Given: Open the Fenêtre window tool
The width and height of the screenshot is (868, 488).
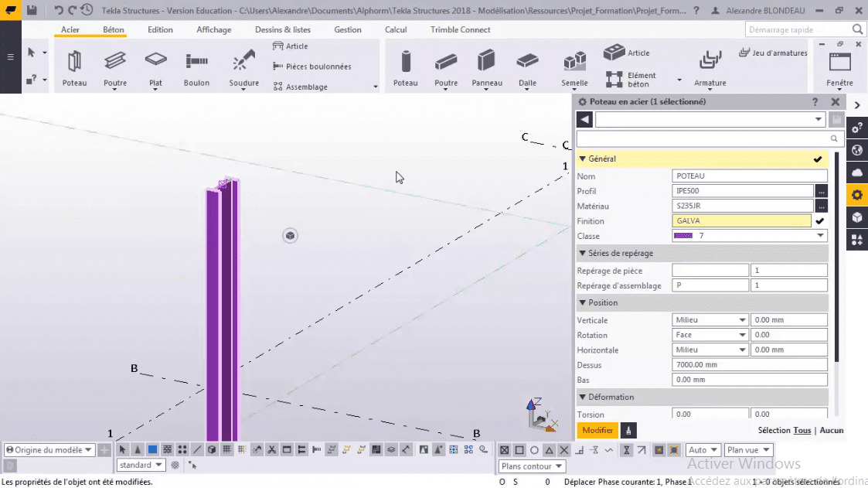Looking at the screenshot, I should tap(839, 70).
